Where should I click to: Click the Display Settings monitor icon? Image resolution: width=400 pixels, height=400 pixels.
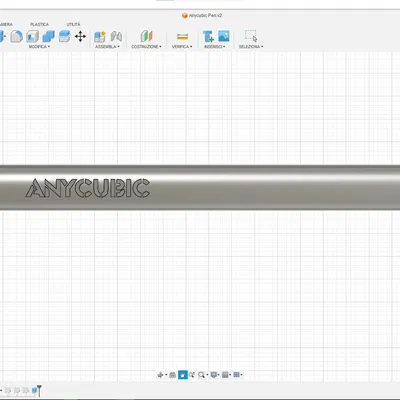coord(214,375)
